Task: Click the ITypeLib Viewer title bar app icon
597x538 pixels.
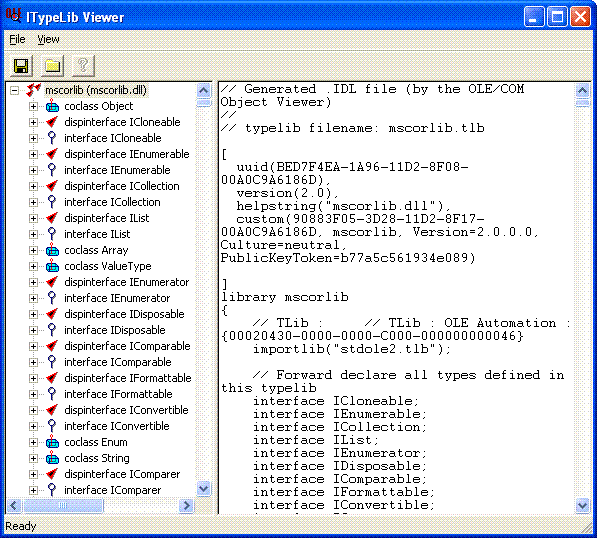Action: (14, 16)
